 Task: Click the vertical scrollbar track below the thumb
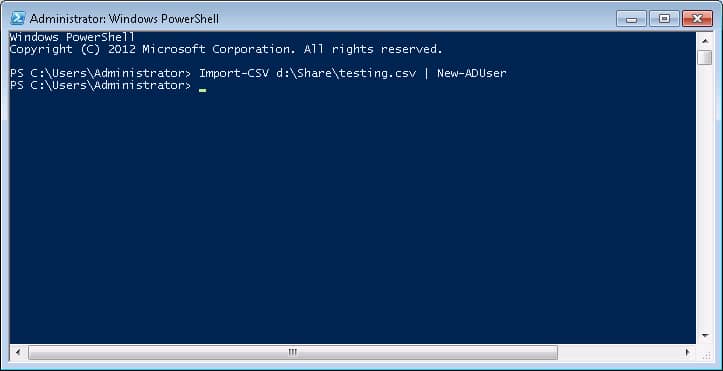[705, 197]
